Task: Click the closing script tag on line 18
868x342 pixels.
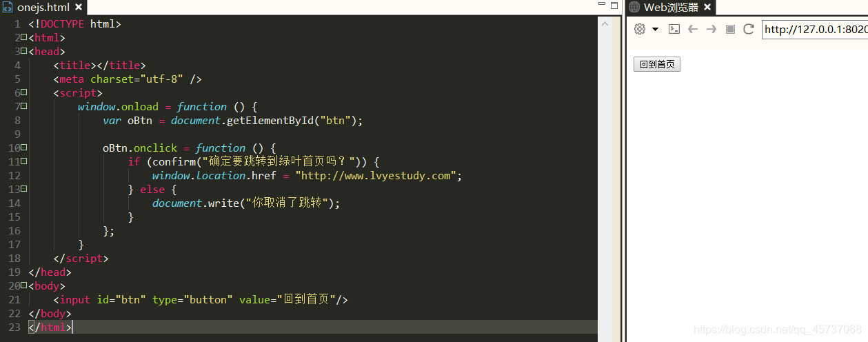Action: tap(81, 258)
